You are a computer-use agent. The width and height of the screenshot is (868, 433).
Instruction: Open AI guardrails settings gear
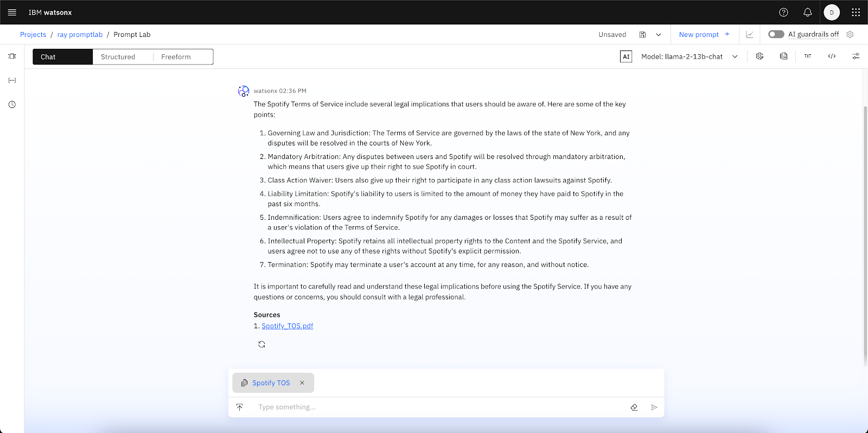(x=850, y=34)
